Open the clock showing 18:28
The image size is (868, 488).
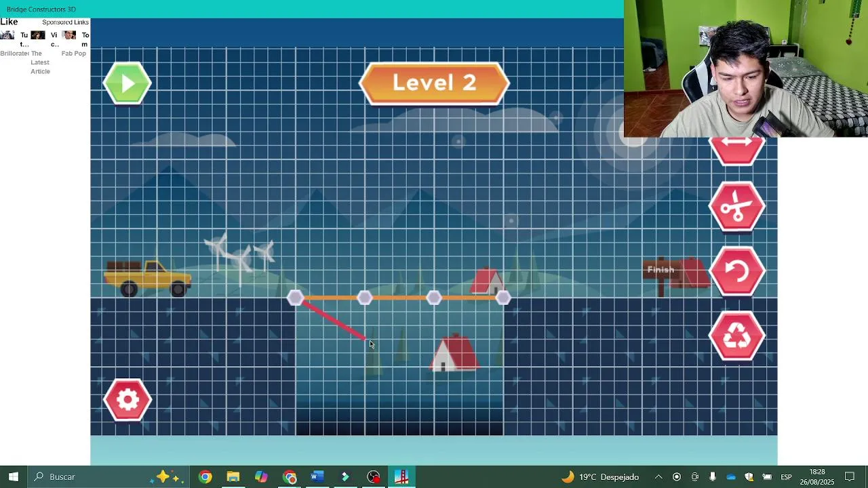click(x=817, y=477)
